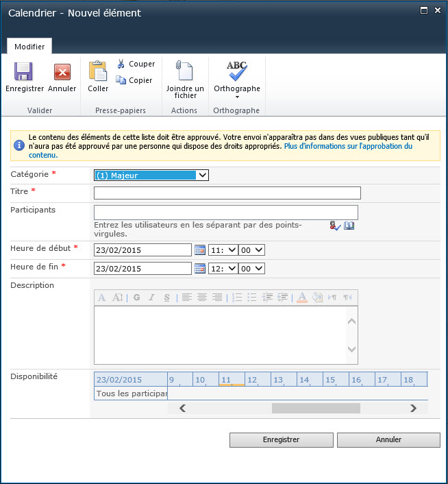This screenshot has height=484, width=448.
Task: Click Couper in the ribbon
Action: click(136, 64)
